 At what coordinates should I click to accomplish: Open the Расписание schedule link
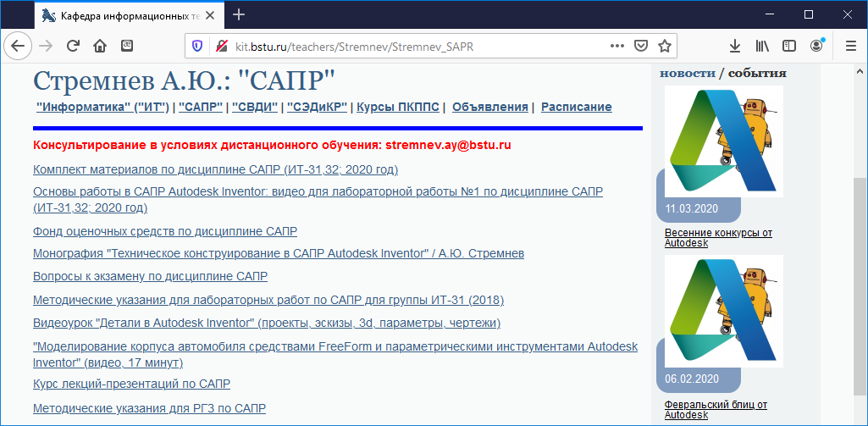point(577,107)
